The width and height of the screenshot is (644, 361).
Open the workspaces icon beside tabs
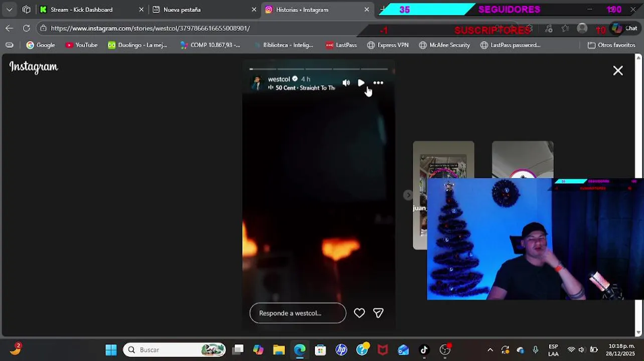(x=27, y=10)
